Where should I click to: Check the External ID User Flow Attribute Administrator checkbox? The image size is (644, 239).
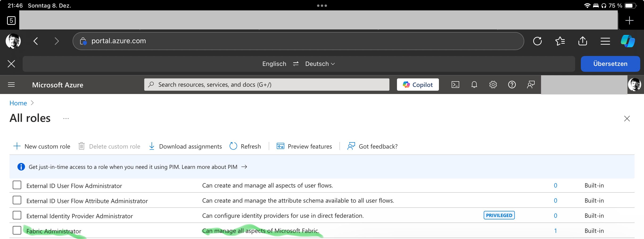coord(17,200)
